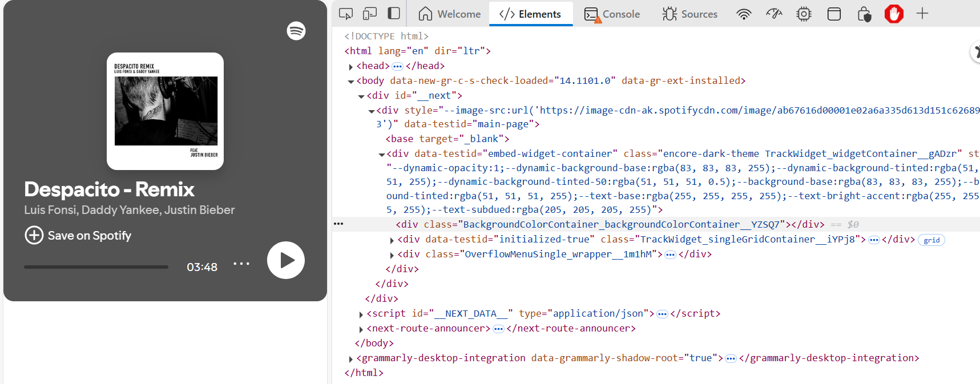Image resolution: width=980 pixels, height=384 pixels.
Task: Open the Security or lock tool icon
Action: [x=864, y=14]
